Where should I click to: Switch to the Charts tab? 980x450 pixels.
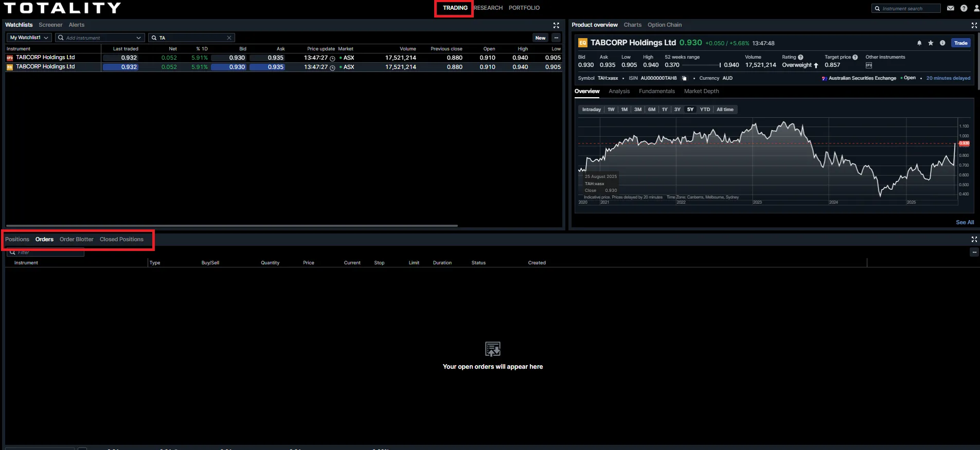coord(632,25)
